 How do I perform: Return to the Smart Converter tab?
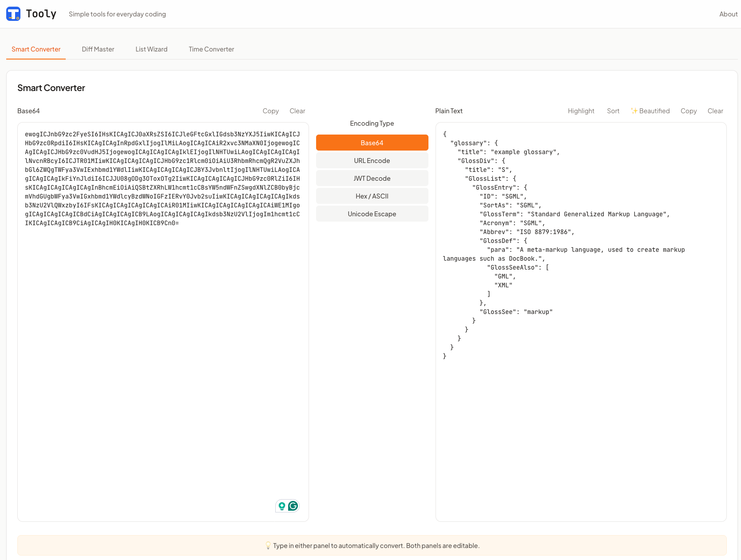36,49
